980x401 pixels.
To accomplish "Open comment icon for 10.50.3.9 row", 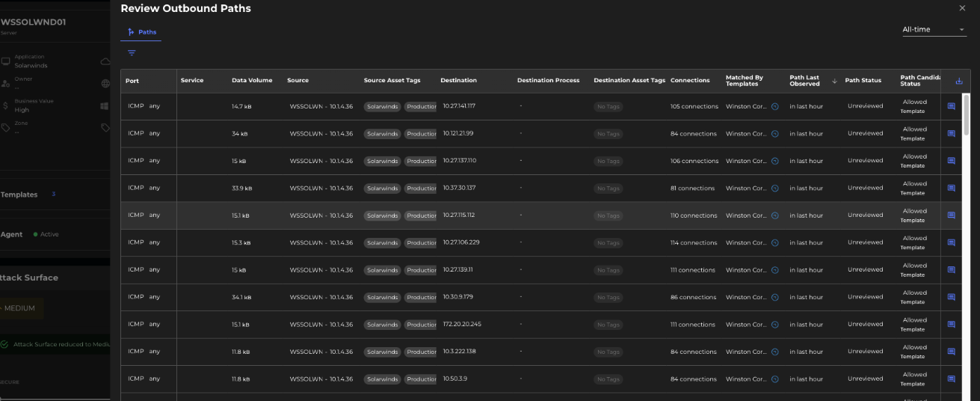I will point(952,379).
